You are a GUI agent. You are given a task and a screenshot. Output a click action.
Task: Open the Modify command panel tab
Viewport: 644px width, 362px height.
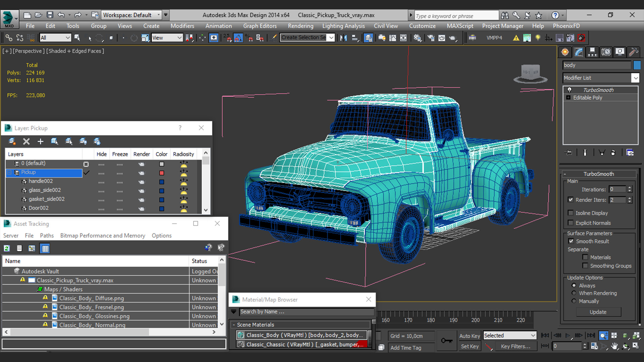point(579,52)
